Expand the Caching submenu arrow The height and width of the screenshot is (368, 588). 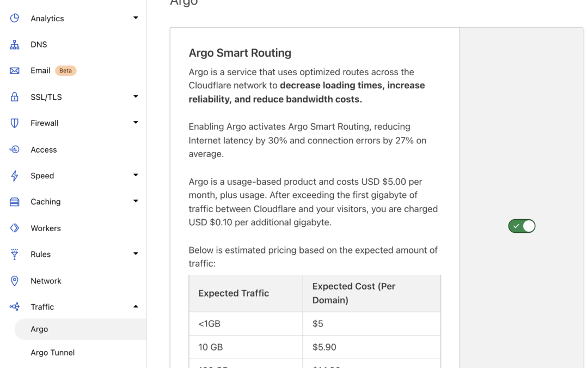(x=136, y=201)
